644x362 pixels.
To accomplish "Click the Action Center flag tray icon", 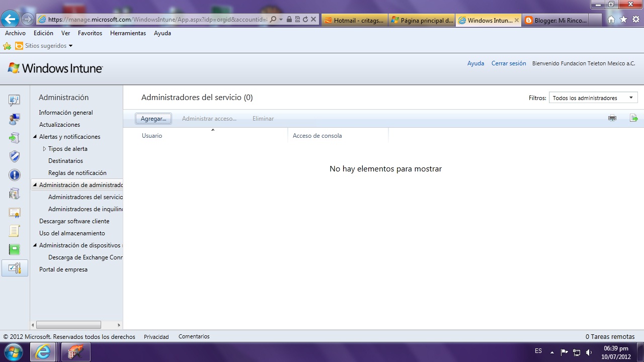I will (x=564, y=352).
